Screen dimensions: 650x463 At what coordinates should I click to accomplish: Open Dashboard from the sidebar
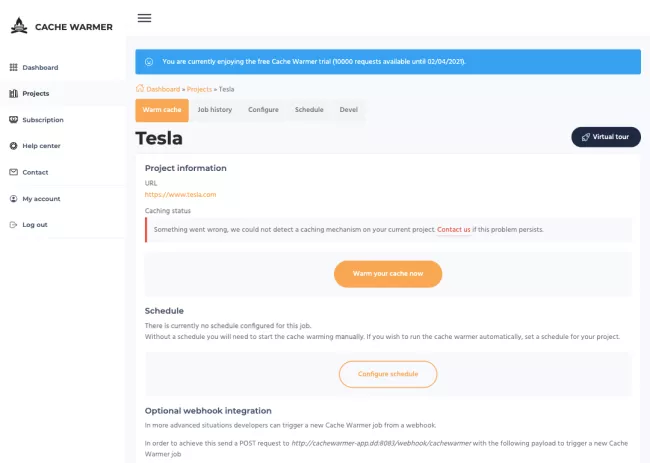(40, 67)
